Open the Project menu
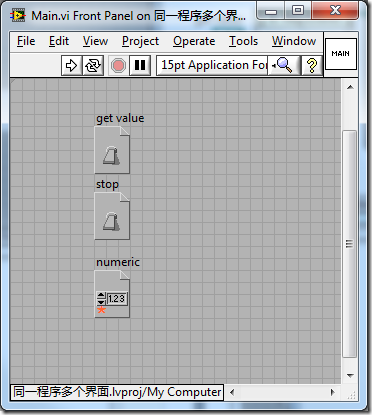Screen dimensions: 372x415 tap(140, 41)
